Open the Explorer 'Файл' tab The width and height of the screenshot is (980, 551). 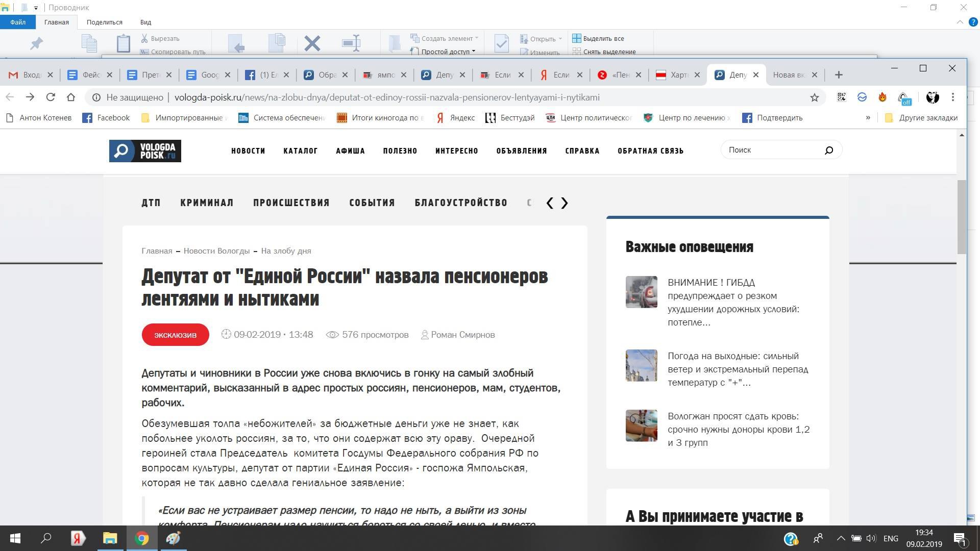tap(18, 22)
